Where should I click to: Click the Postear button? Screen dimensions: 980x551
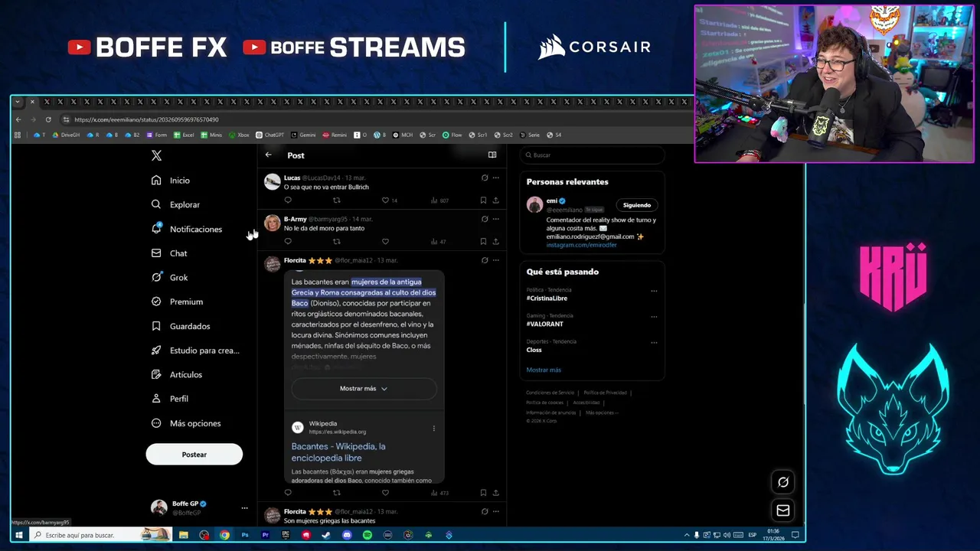pyautogui.click(x=194, y=455)
